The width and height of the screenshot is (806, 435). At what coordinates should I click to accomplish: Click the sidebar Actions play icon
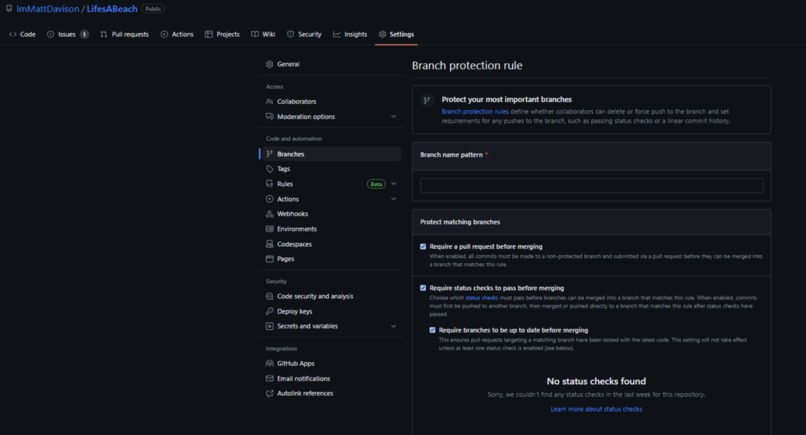pyautogui.click(x=269, y=199)
